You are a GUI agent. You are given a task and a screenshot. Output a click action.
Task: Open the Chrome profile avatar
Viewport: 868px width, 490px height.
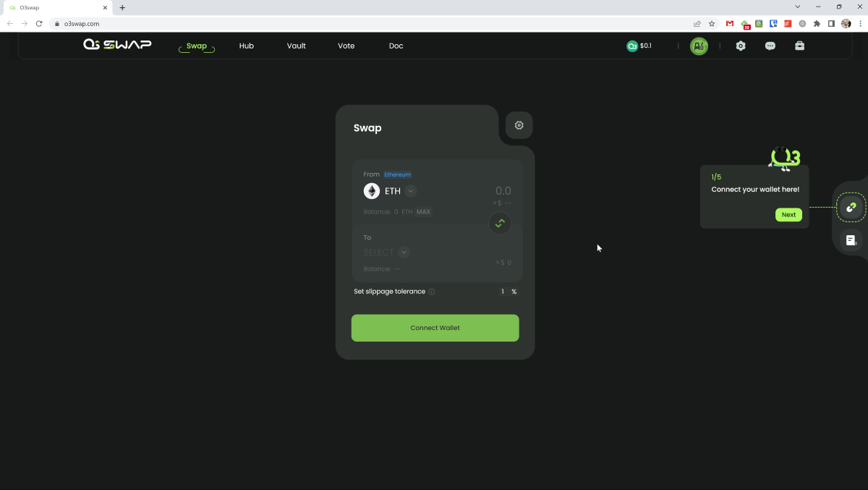(x=846, y=24)
